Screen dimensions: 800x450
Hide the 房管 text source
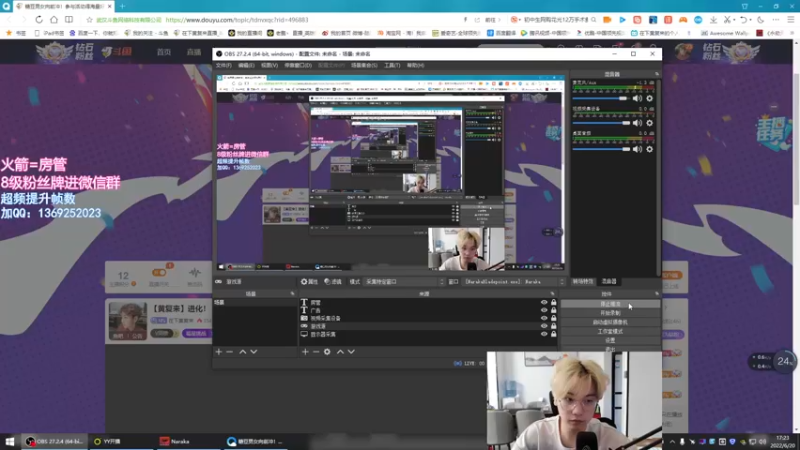(x=544, y=303)
